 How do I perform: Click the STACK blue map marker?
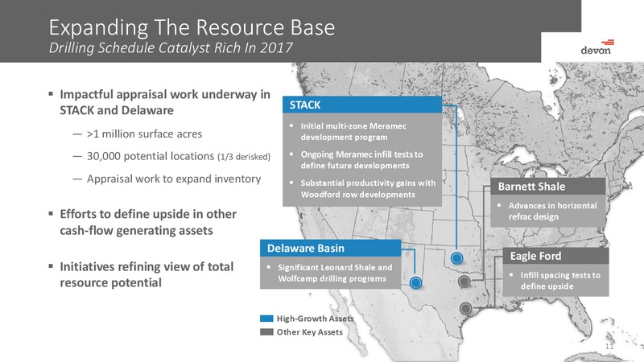(456, 258)
